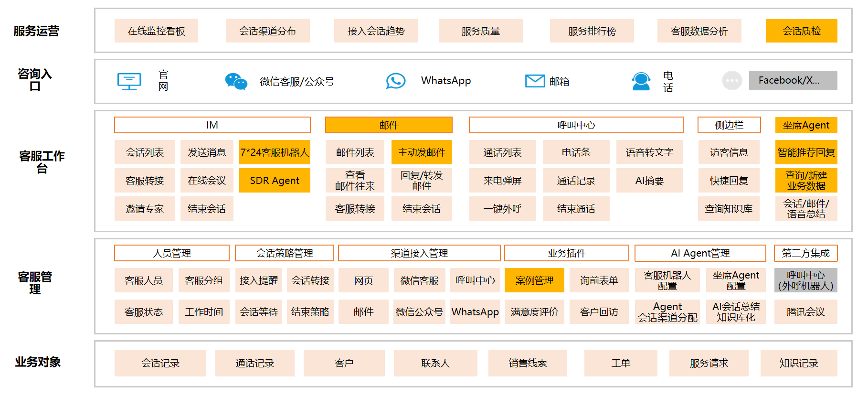Click 查询/新建业务数据 box
The height and width of the screenshot is (397, 868).
pos(806,181)
